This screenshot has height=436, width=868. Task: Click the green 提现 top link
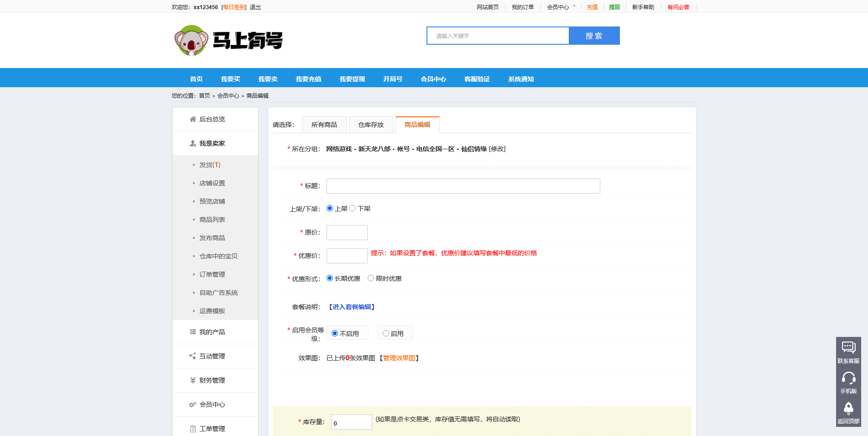(x=614, y=7)
